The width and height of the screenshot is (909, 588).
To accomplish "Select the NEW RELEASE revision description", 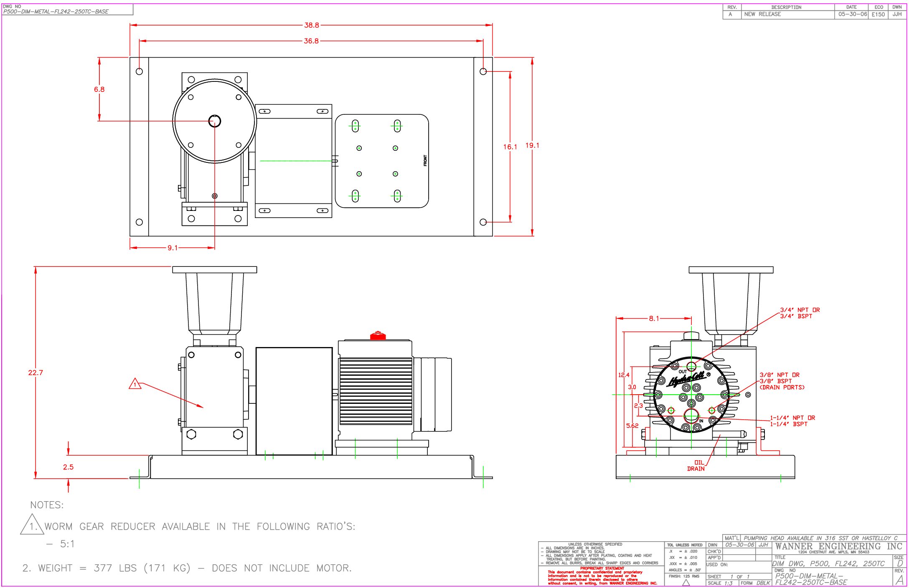I will [x=762, y=14].
